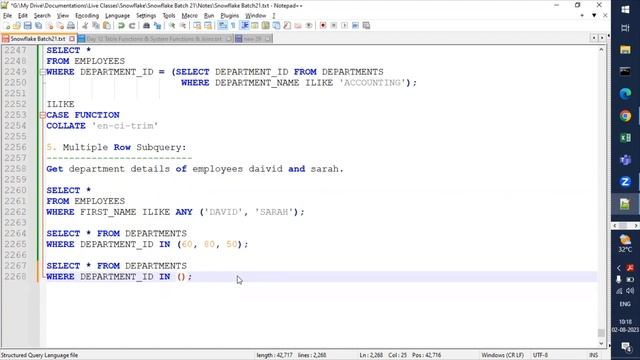Click the Save Recorded Macro icon
640x360 pixels.
click(366, 26)
